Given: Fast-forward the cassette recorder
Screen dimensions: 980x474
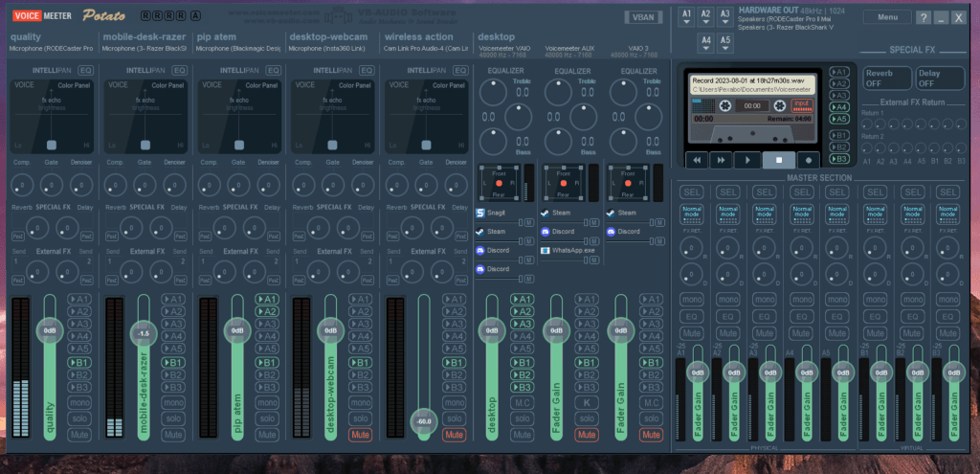Looking at the screenshot, I should point(722,160).
